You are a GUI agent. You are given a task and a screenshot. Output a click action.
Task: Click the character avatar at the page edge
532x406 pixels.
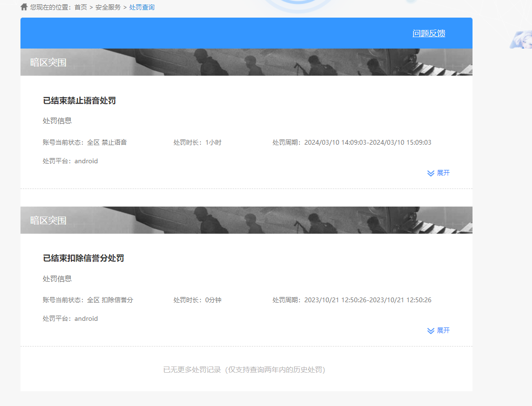[521, 40]
